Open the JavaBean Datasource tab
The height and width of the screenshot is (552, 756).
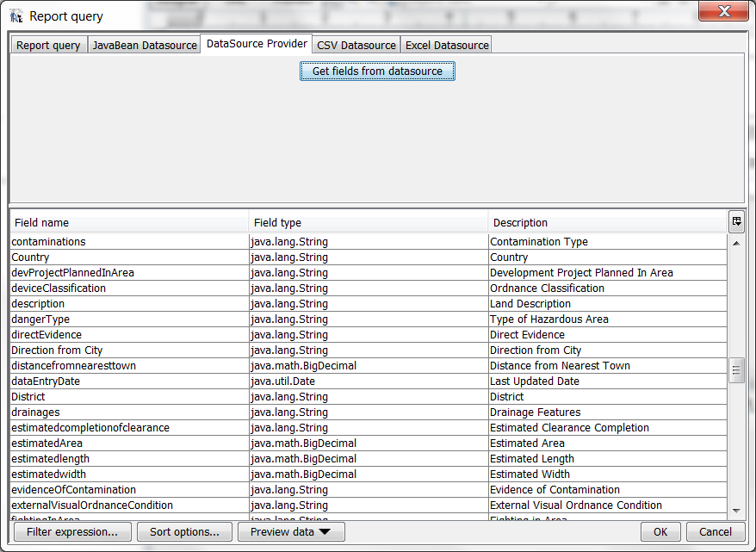(x=145, y=46)
